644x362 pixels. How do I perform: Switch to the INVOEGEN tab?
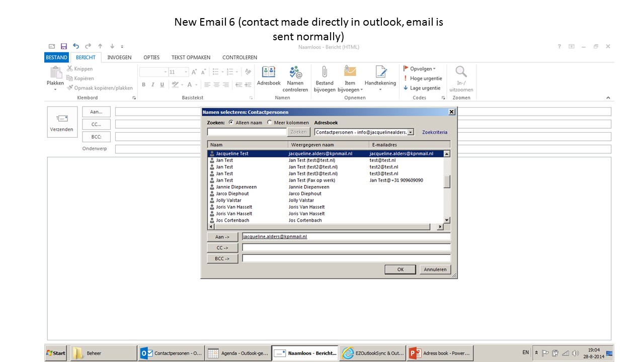[119, 57]
